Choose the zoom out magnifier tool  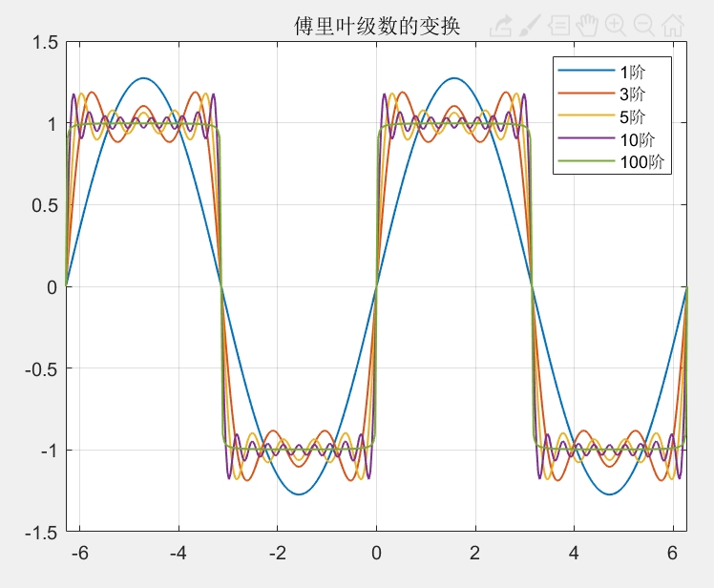point(644,26)
